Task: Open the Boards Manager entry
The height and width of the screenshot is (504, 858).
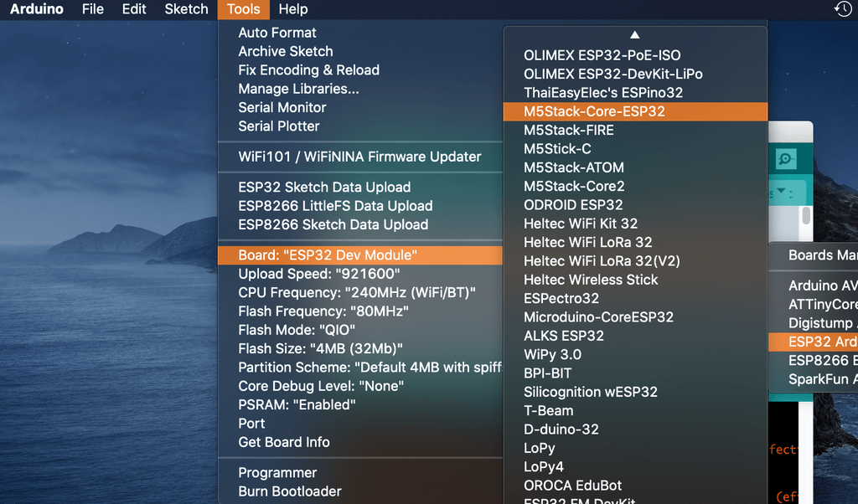Action: [x=814, y=255]
